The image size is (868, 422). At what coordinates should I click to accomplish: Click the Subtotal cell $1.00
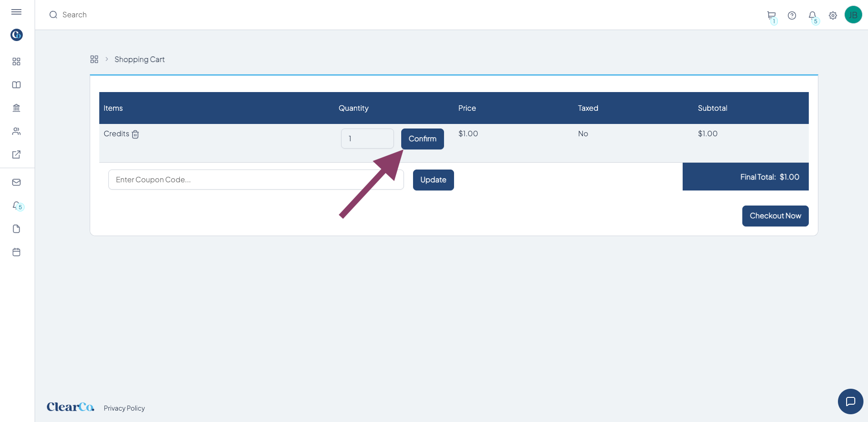coord(708,134)
